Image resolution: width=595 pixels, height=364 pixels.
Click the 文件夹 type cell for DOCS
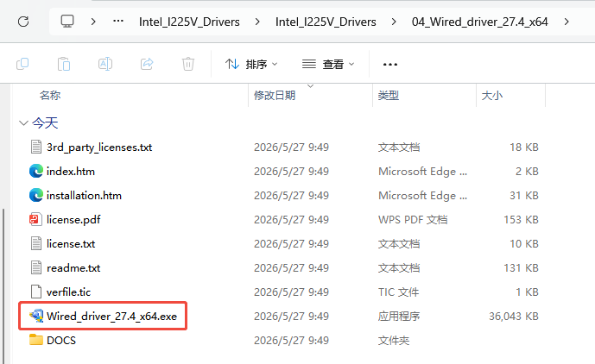394,340
